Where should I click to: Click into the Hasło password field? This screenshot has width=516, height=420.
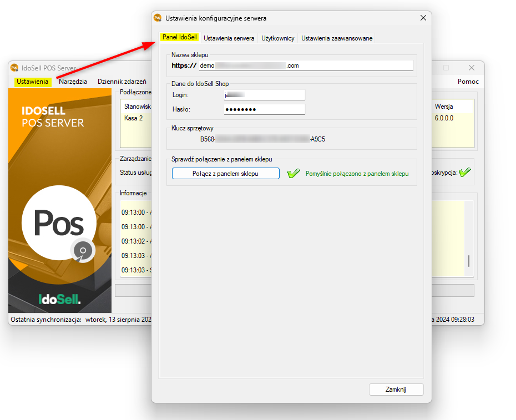tap(265, 109)
